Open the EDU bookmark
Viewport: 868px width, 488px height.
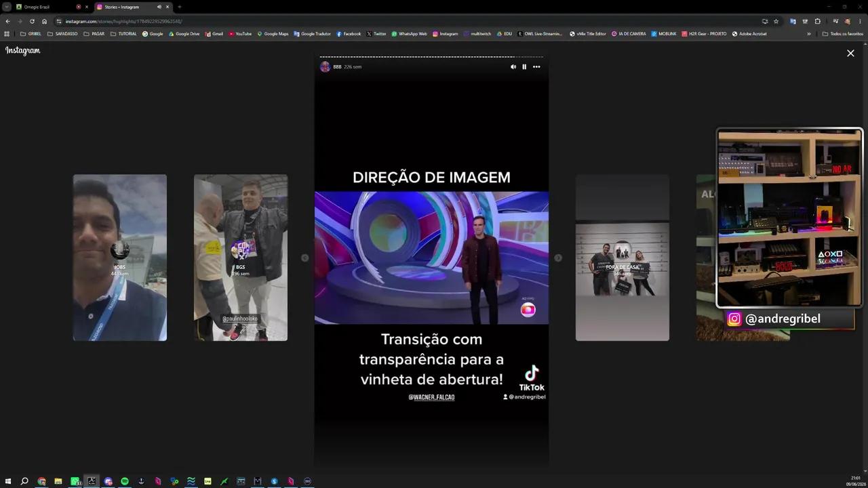504,34
